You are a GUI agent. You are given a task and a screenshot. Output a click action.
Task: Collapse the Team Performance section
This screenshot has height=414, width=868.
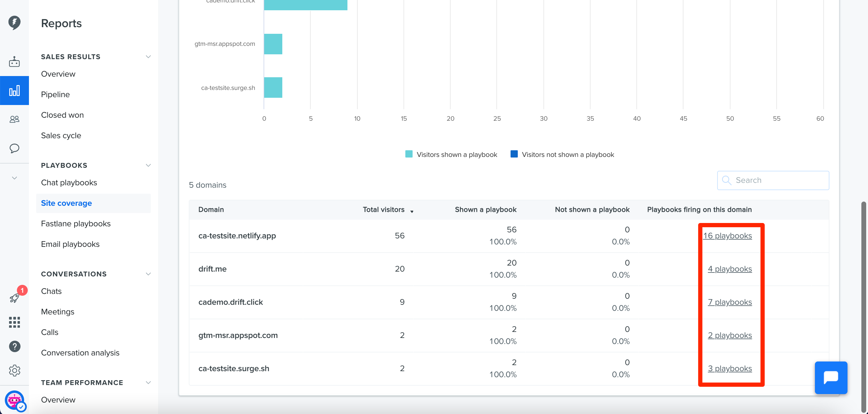[148, 382]
